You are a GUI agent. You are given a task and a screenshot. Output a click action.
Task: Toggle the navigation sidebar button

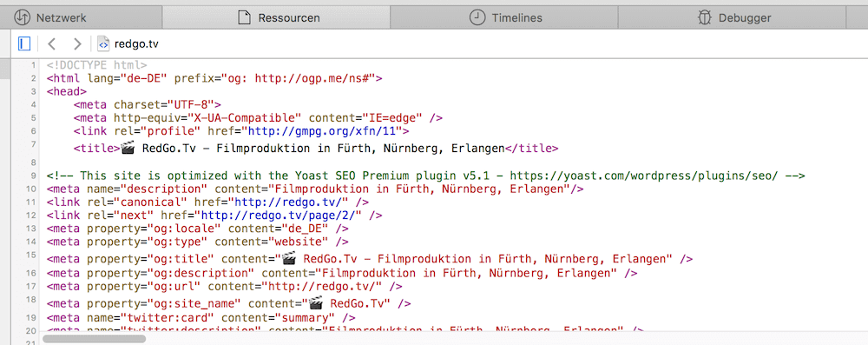23,43
